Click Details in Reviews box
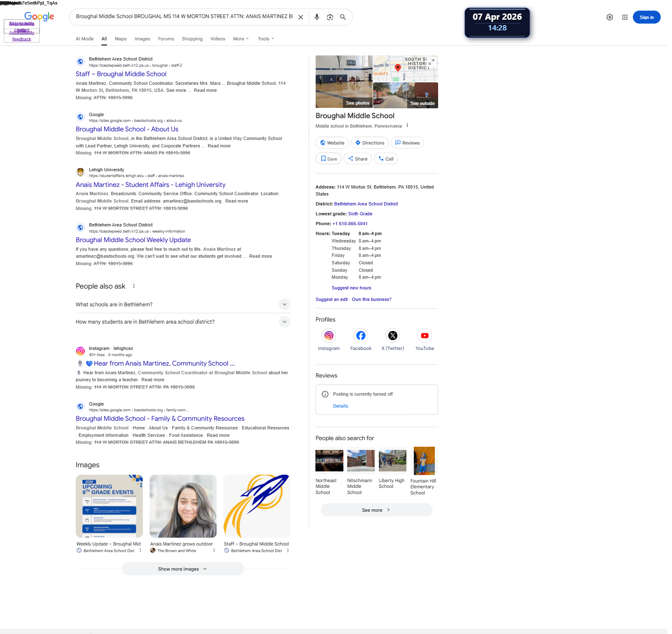Viewport: 672px width, 634px height. tap(341, 406)
